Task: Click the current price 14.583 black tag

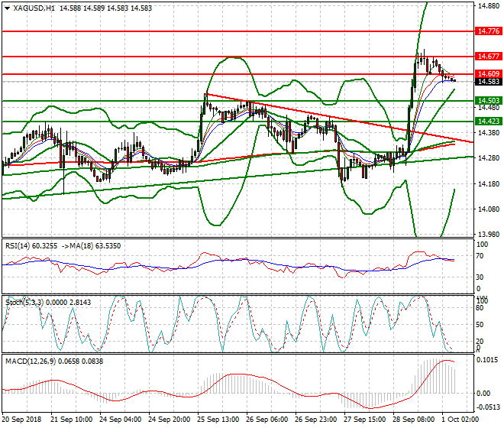Action: (487, 82)
